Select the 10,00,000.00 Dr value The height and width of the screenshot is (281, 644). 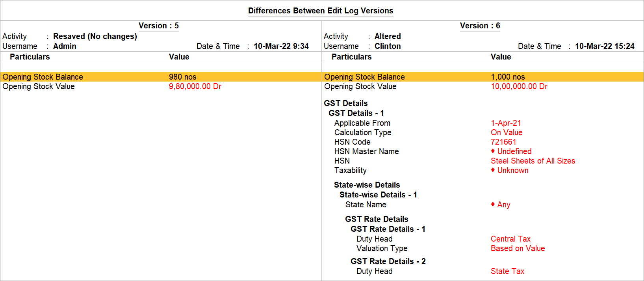pyautogui.click(x=519, y=86)
